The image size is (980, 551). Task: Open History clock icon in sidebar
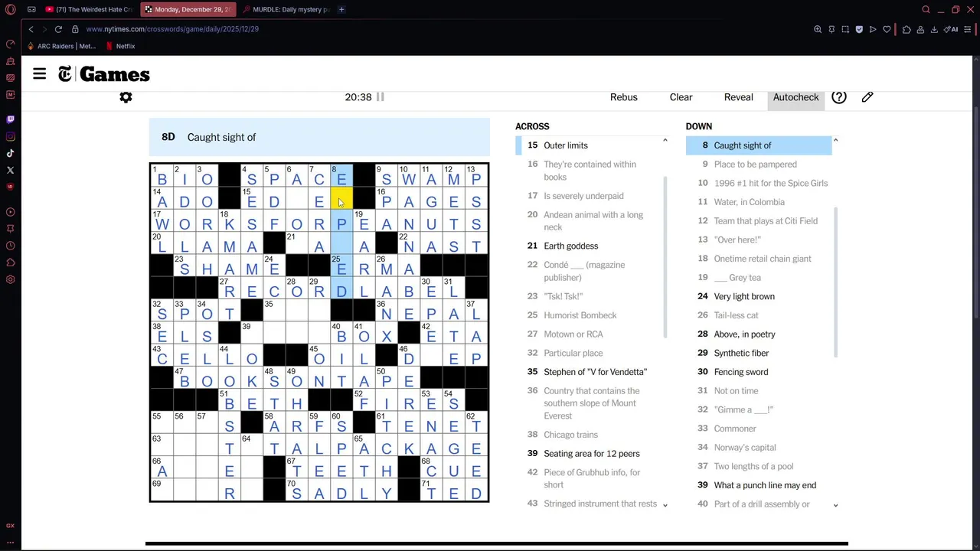10,246
